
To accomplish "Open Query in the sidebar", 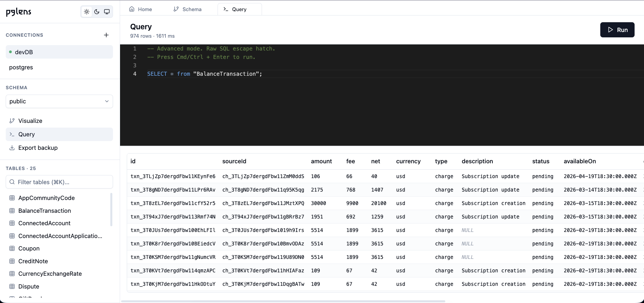I will pyautogui.click(x=59, y=134).
